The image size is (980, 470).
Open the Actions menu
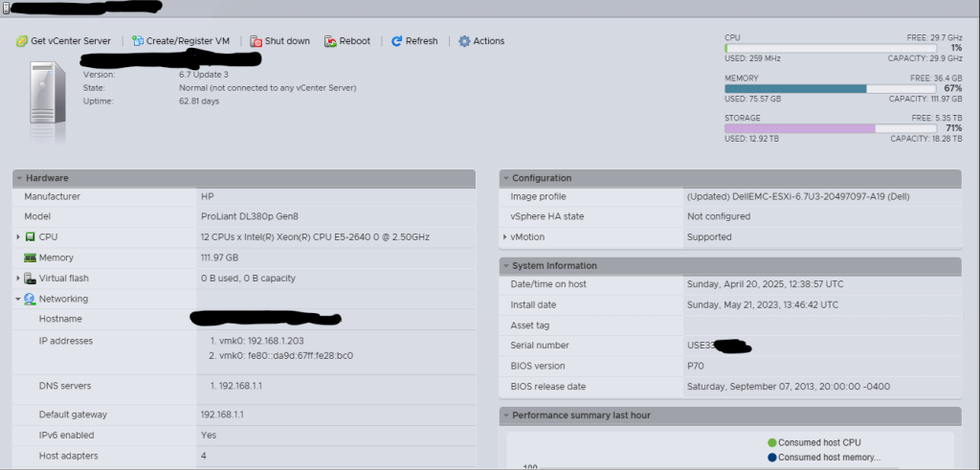pyautogui.click(x=481, y=41)
